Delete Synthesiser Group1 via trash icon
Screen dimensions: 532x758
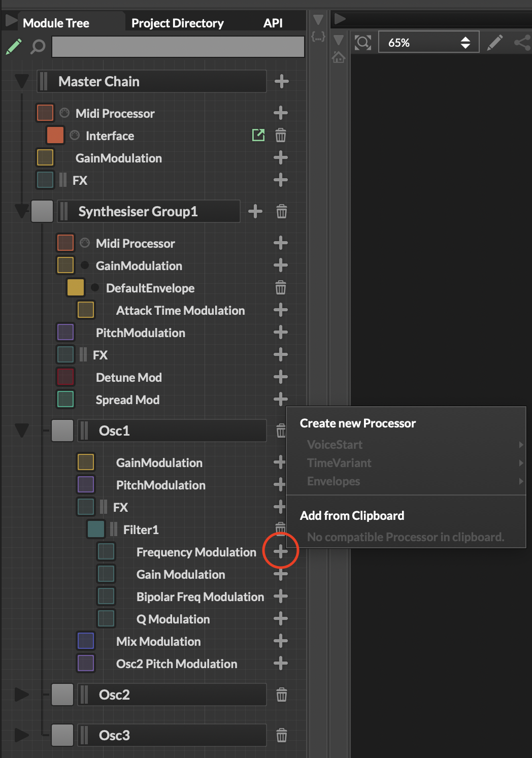tap(281, 211)
